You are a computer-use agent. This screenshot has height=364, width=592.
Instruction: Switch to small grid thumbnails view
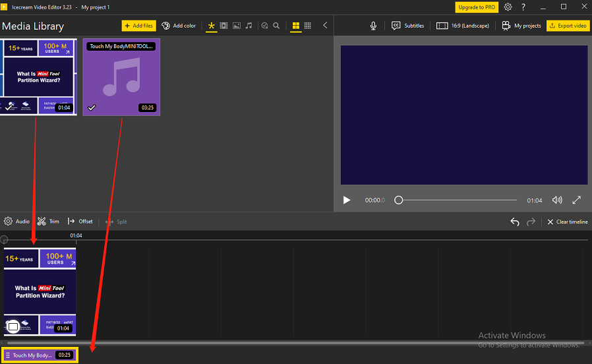click(x=307, y=26)
